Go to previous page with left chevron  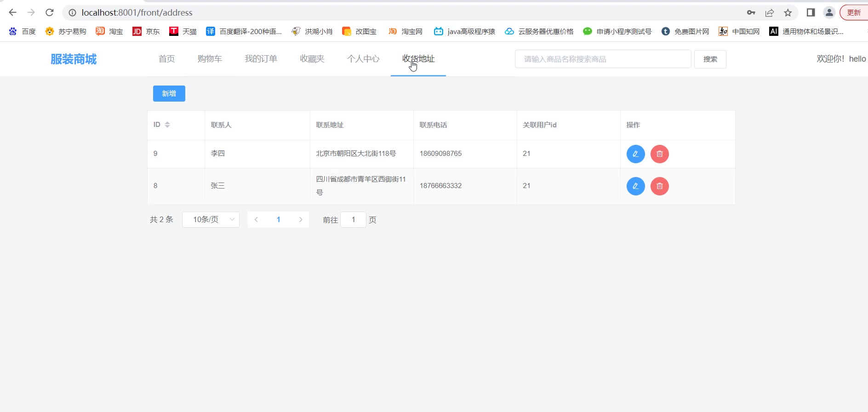(x=256, y=220)
